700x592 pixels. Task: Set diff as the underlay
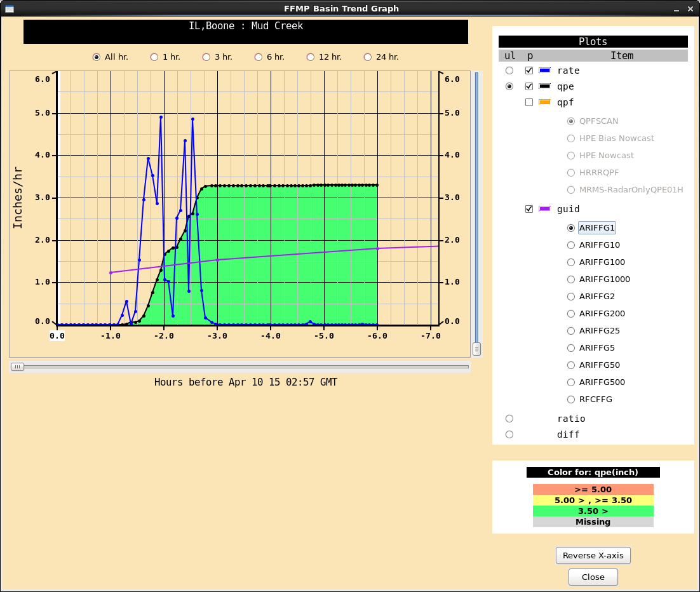pos(509,434)
